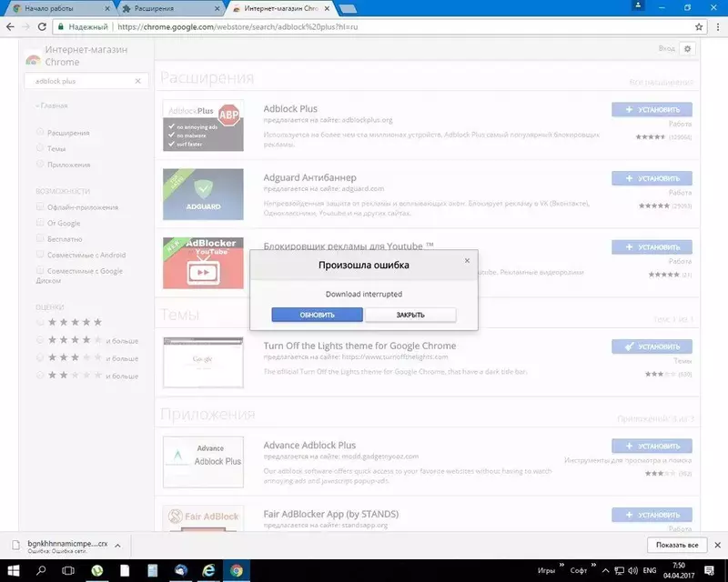Viewport: 728px width, 582px height.
Task: Open Task View on taskbar
Action: [68, 570]
